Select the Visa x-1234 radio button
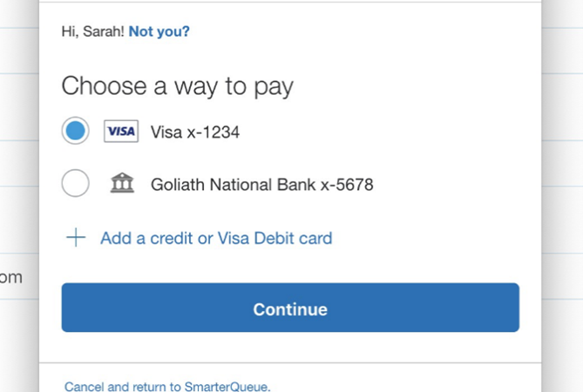The image size is (583, 392). [x=76, y=132]
